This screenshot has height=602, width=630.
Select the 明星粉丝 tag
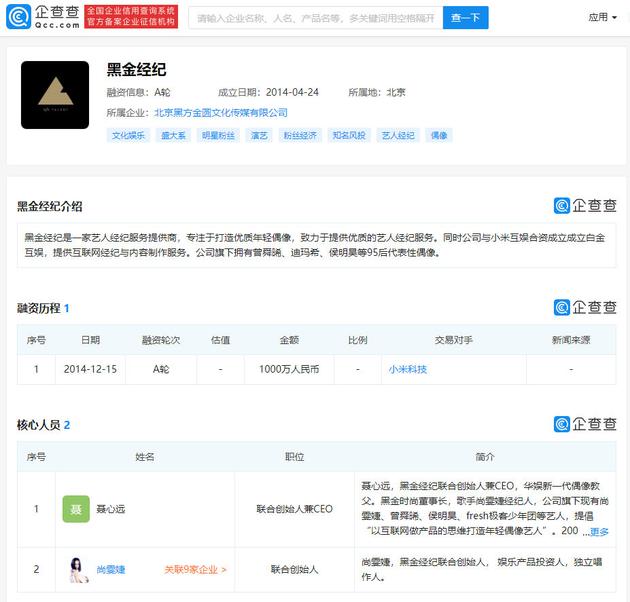click(218, 135)
